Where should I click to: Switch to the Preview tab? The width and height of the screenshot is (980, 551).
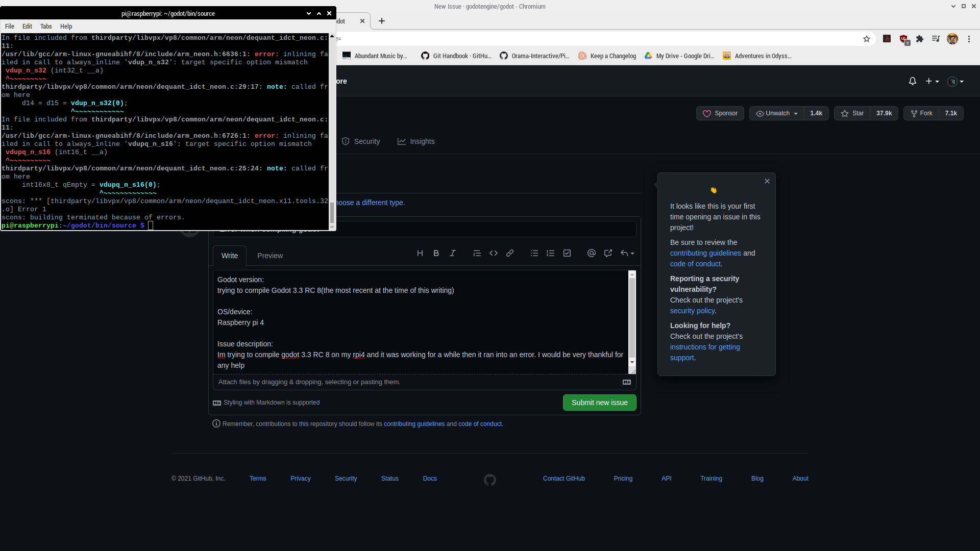pyautogui.click(x=270, y=256)
